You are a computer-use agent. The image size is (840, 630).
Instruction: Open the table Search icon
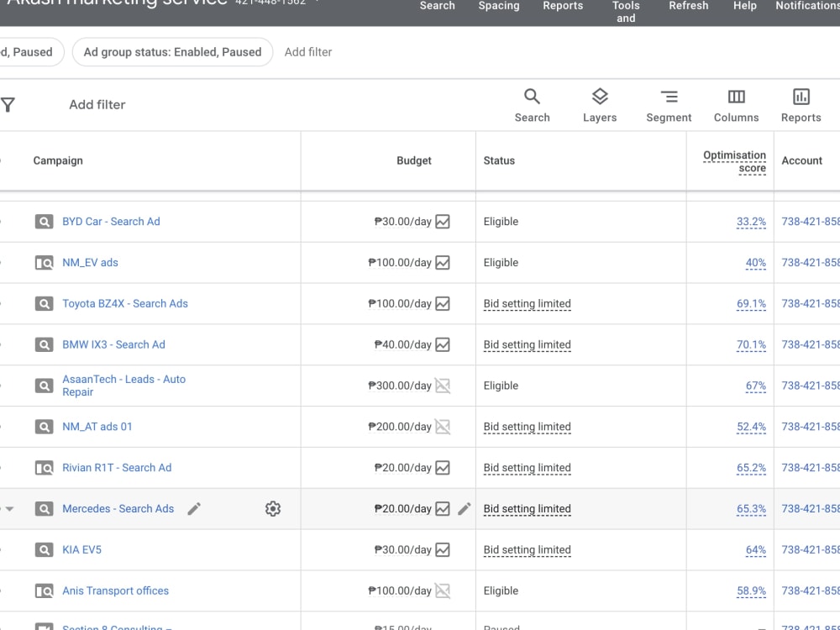[532, 105]
